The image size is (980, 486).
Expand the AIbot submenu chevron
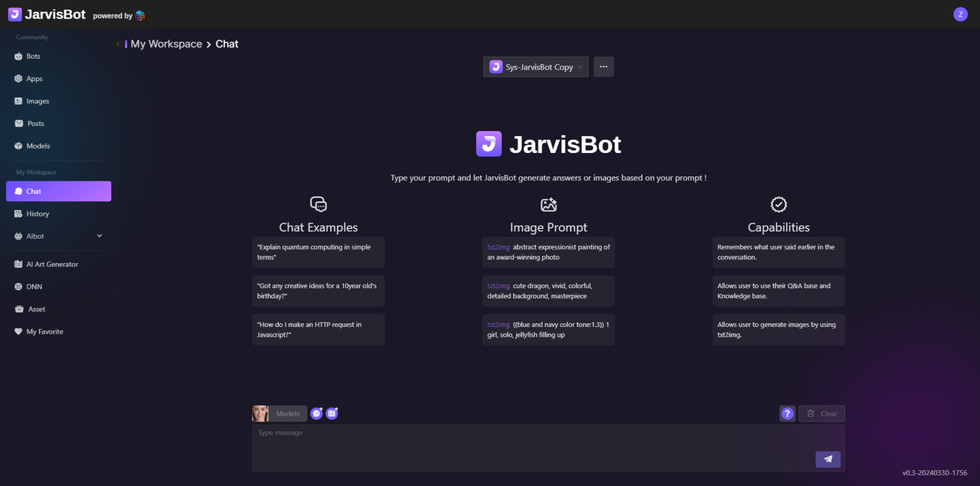(x=100, y=236)
